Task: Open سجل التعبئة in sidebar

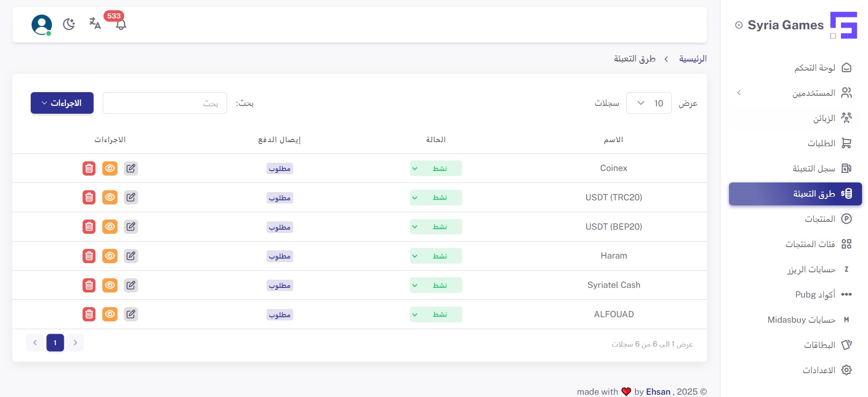Action: click(796, 169)
